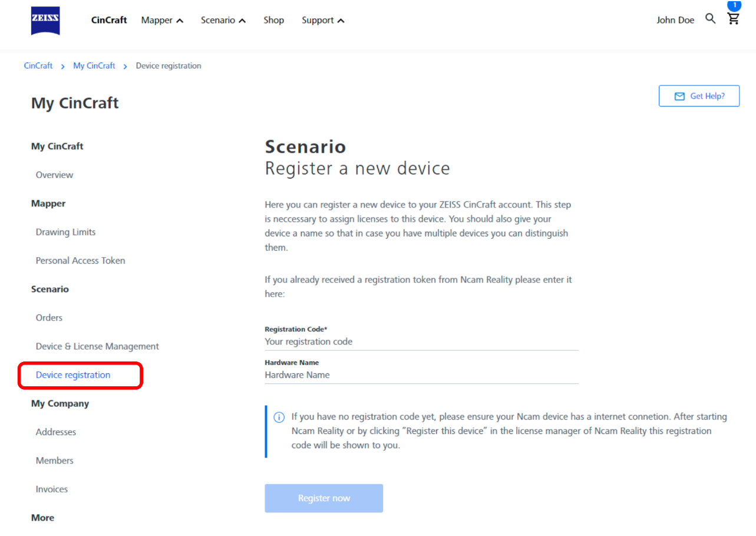Screen dimensions: 756x536
Task: Click CinCraft in the top navigation
Action: point(109,20)
